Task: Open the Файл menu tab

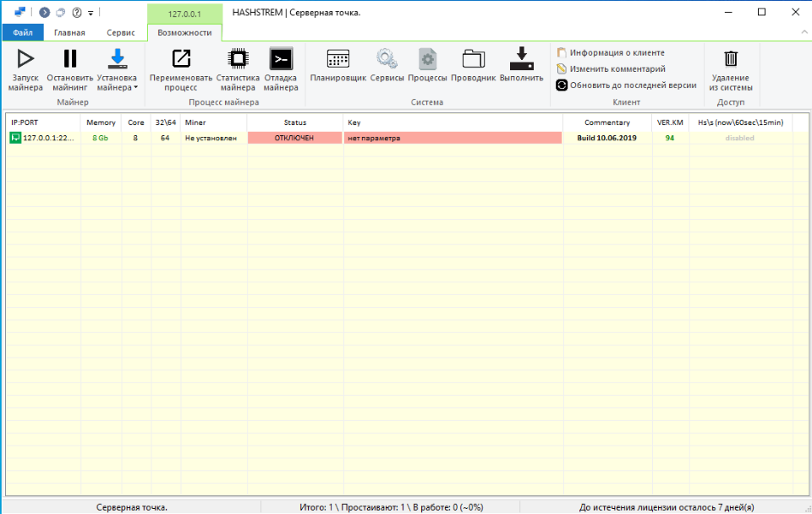Action: pyautogui.click(x=23, y=32)
